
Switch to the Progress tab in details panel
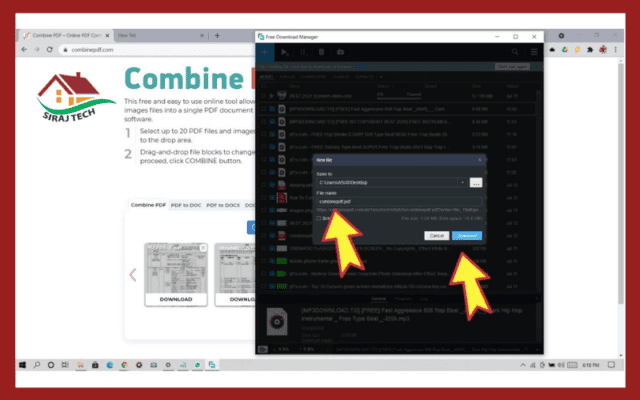pyautogui.click(x=403, y=299)
